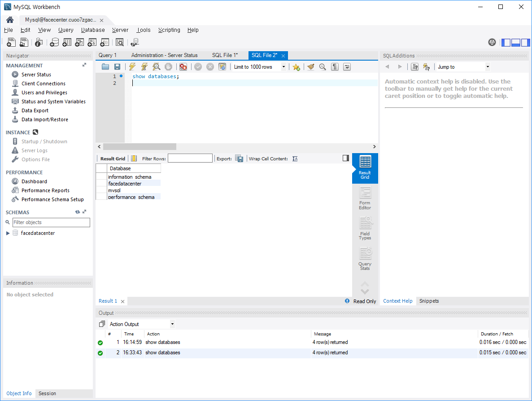Open the Database menu
Screen dimensions: 532x401
[93, 30]
